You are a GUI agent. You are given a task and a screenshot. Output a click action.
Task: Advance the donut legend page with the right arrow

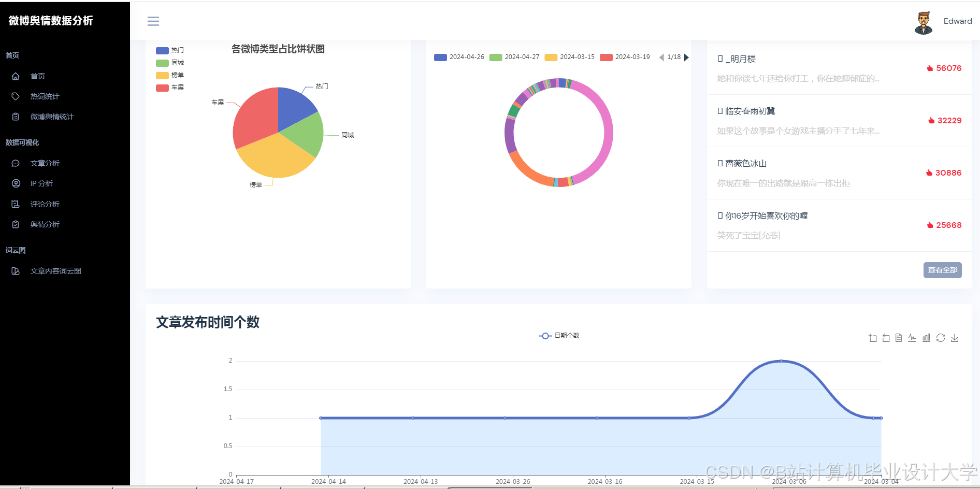[686, 57]
